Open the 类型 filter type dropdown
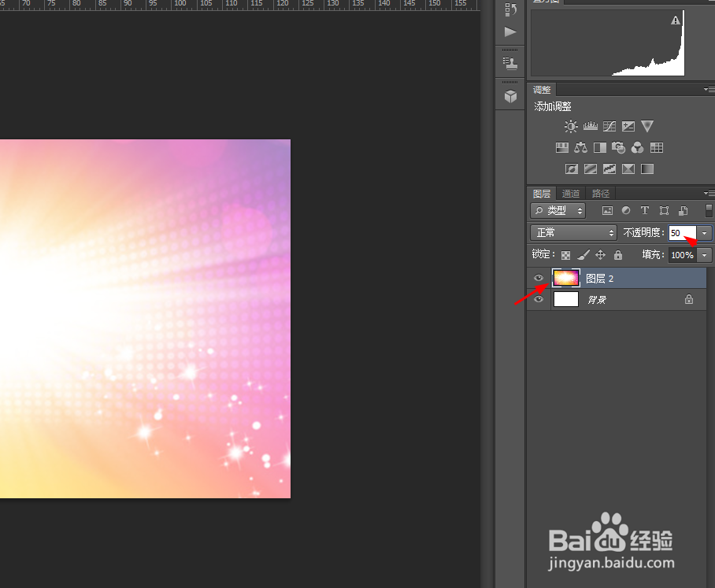 pyautogui.click(x=558, y=211)
